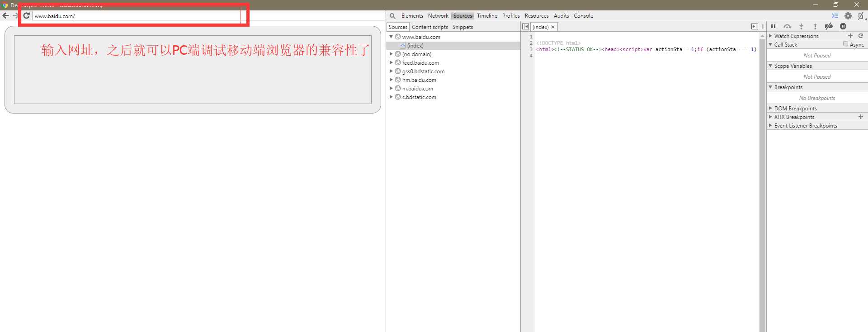
Task: Close the (index) editor tab
Action: (553, 27)
